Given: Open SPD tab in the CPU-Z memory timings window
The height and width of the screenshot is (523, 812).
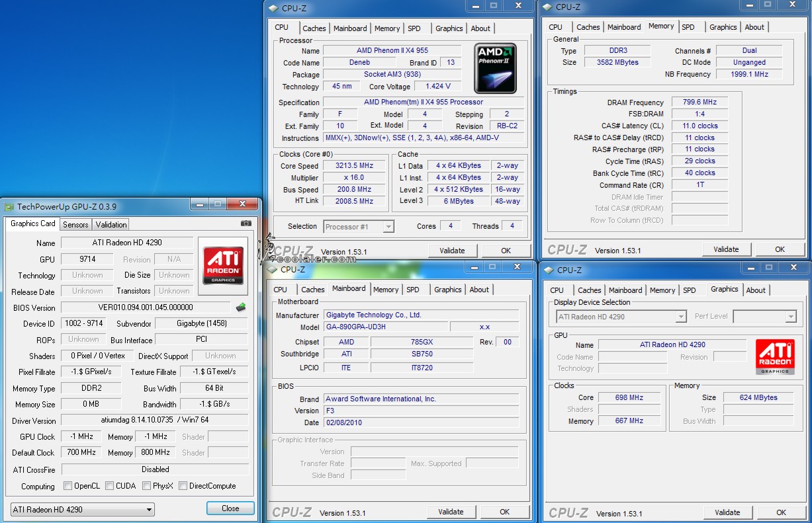Looking at the screenshot, I should tap(688, 27).
